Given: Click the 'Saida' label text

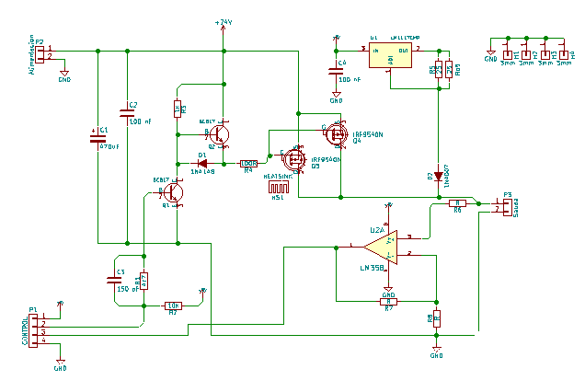Looking at the screenshot, I should click(516, 208).
